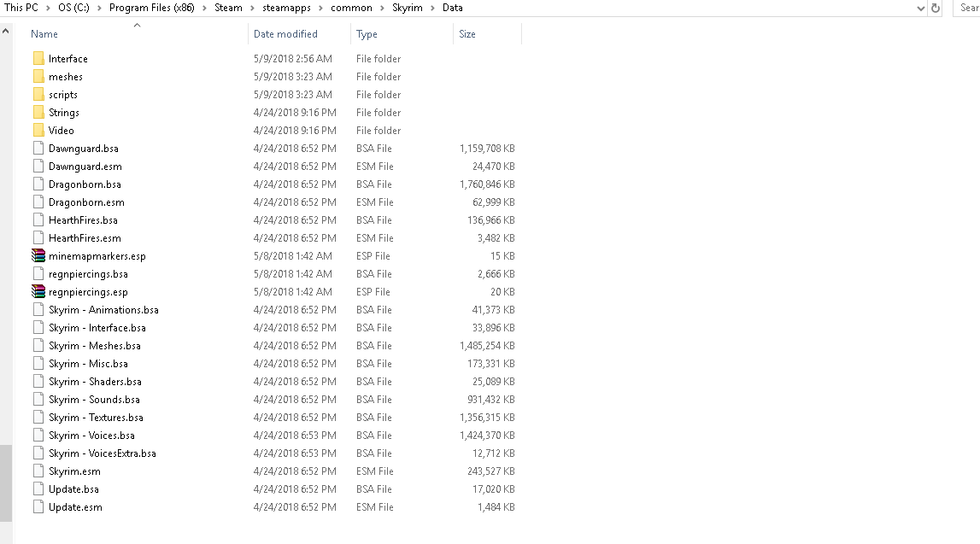Click the Skyrim.esm file icon

(38, 471)
